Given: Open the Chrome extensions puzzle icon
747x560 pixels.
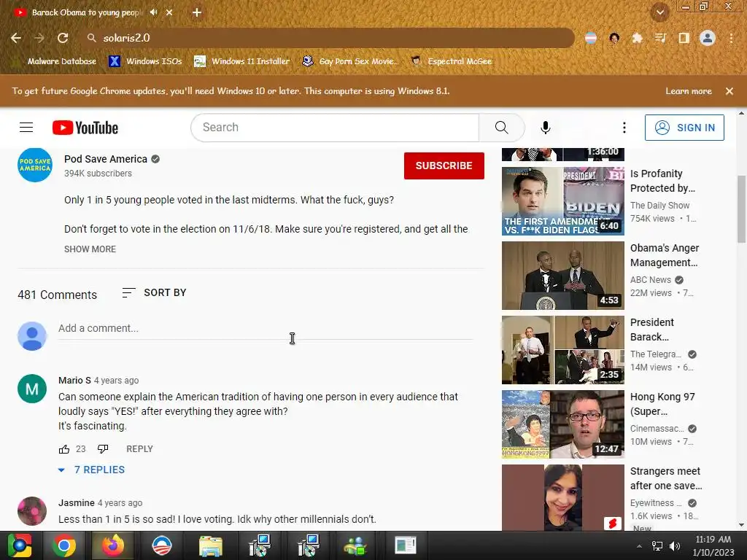Looking at the screenshot, I should click(x=637, y=38).
